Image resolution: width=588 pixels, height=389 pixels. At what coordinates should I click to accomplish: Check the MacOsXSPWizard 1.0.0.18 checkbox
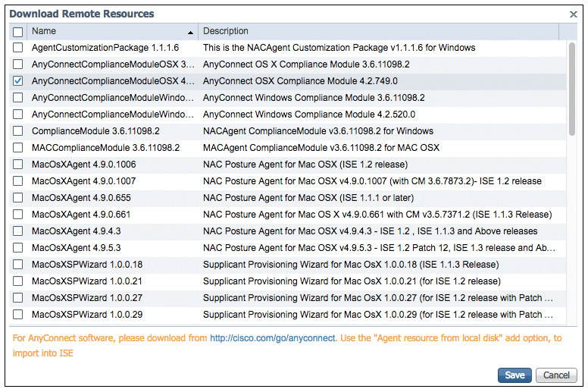17,265
